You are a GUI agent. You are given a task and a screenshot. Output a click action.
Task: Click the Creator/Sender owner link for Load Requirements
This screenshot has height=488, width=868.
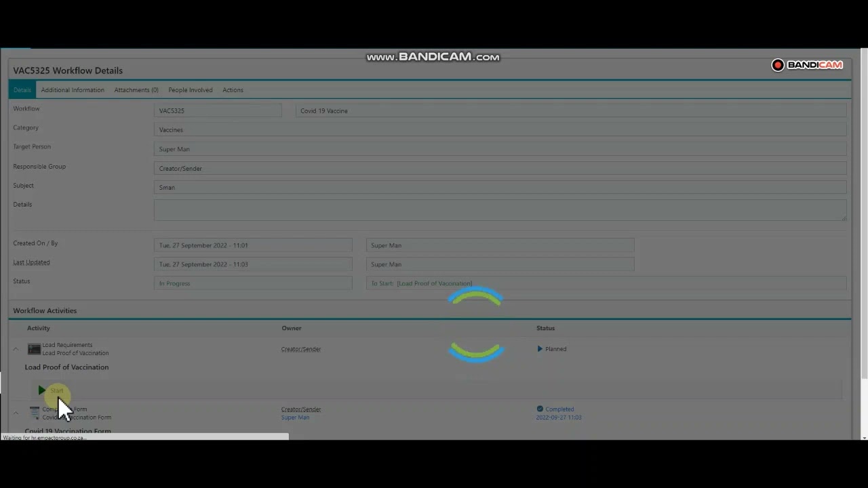coord(301,349)
